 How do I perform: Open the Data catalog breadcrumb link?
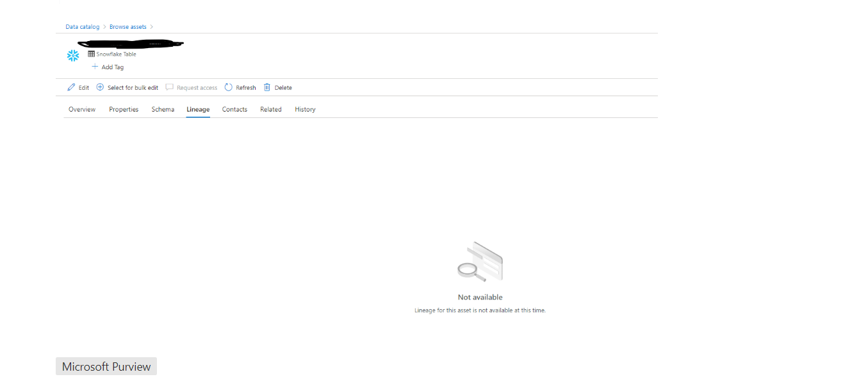[83, 27]
